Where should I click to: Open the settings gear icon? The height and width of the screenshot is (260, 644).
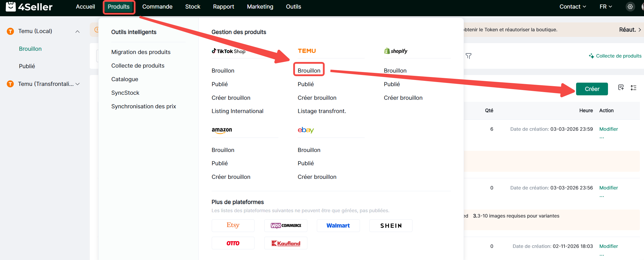tap(630, 7)
